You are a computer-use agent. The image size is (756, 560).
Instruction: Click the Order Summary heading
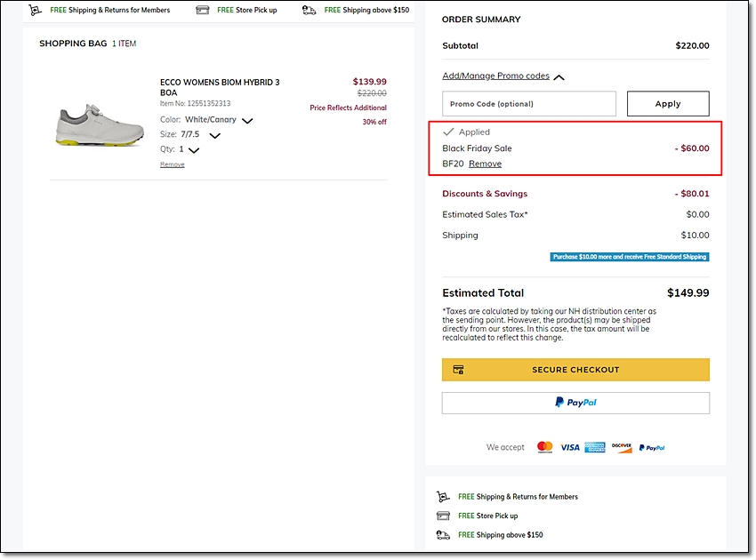(481, 20)
